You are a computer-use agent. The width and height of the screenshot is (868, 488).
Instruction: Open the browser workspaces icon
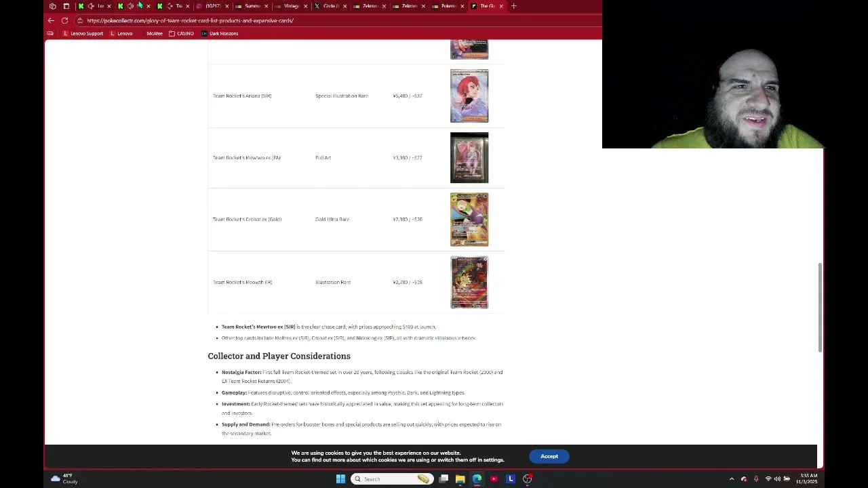(53, 6)
